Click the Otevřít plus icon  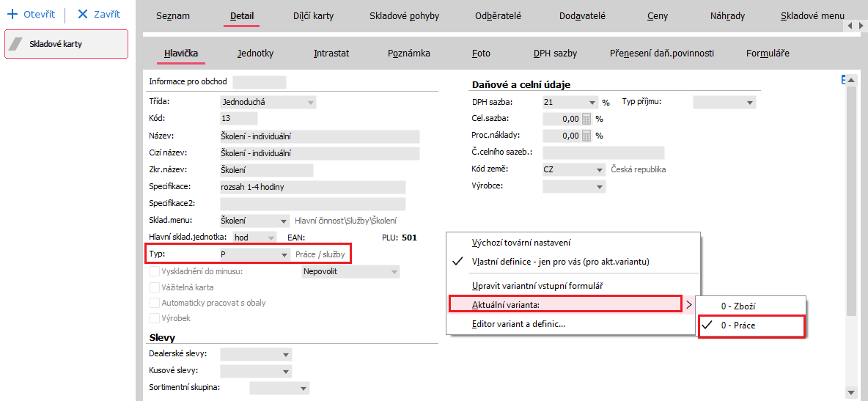[11, 15]
